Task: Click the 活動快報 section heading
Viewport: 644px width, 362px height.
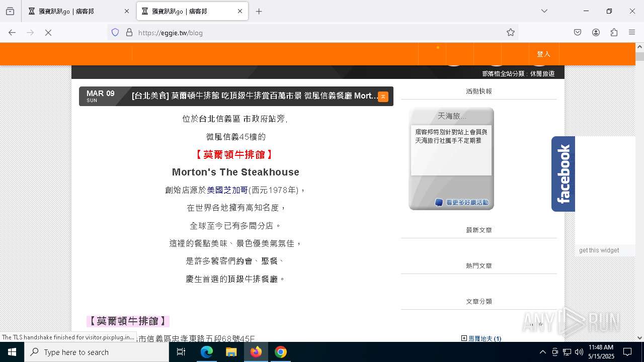Action: (x=478, y=91)
